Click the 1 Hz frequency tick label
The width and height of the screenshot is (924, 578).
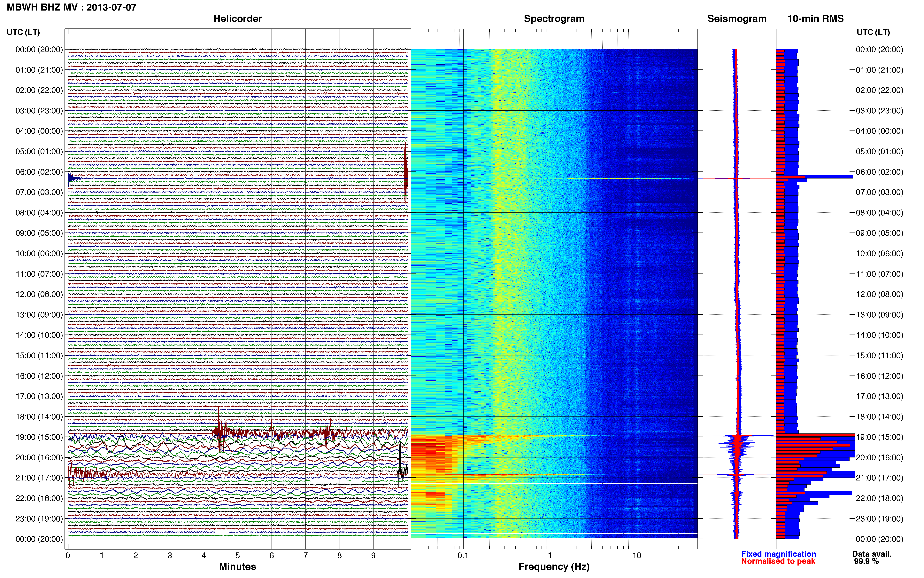click(550, 556)
